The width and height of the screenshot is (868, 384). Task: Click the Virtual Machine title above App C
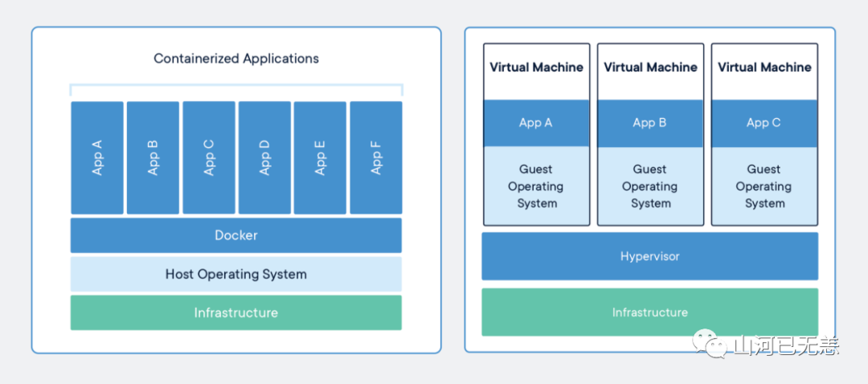click(x=764, y=67)
